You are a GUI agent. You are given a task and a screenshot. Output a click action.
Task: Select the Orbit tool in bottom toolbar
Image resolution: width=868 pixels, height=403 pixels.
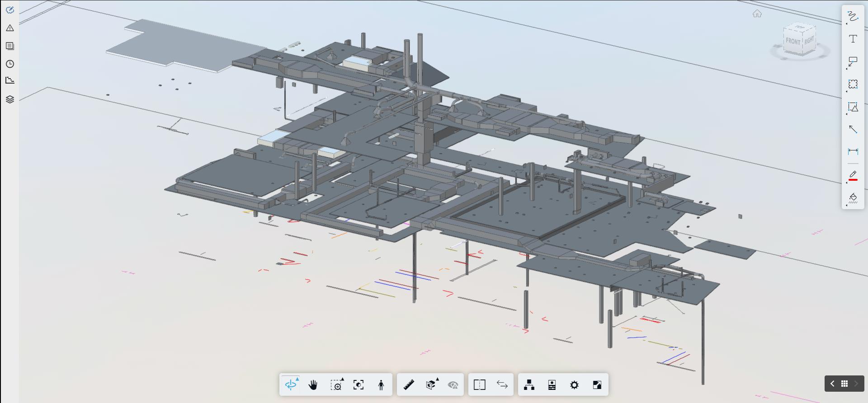click(x=291, y=385)
